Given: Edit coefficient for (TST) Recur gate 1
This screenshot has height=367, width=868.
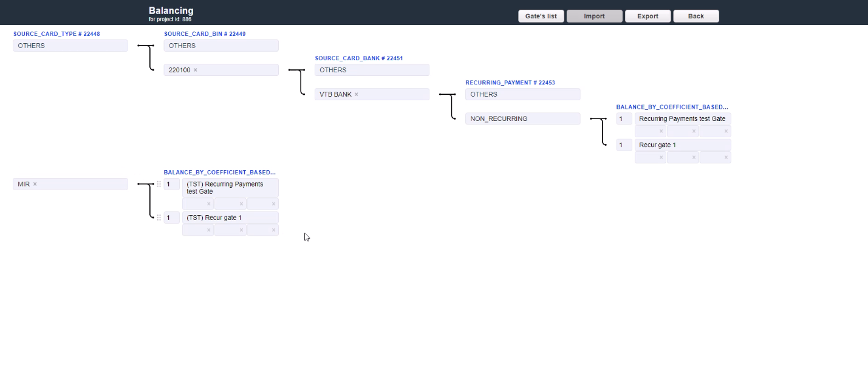Looking at the screenshot, I should pyautogui.click(x=171, y=218).
